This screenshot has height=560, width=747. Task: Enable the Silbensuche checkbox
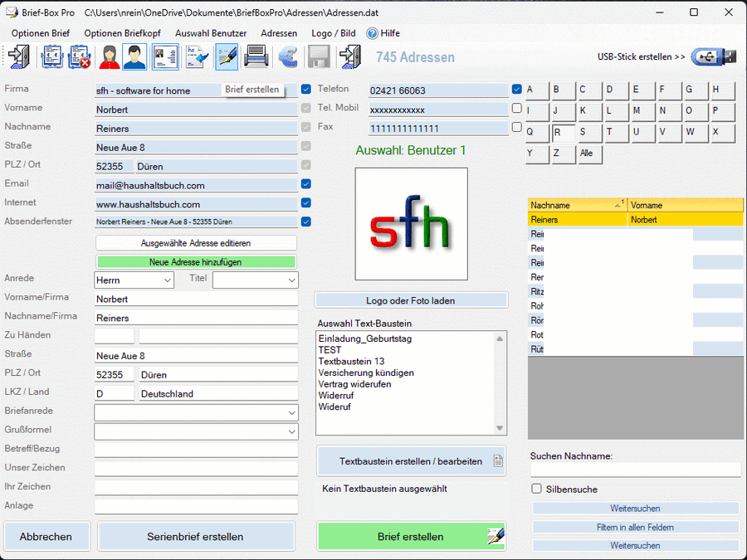537,489
